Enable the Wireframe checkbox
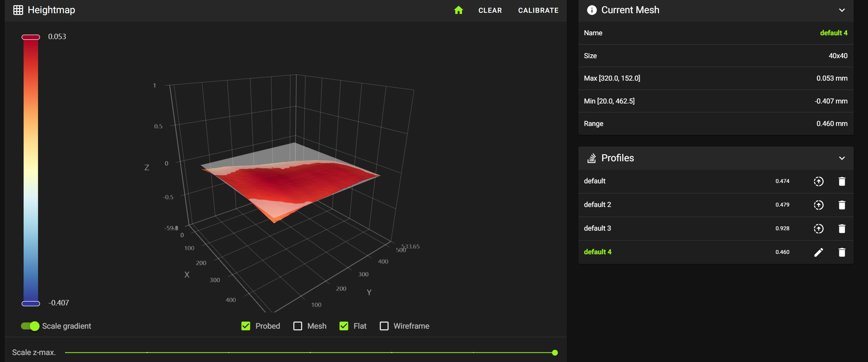The width and height of the screenshot is (868, 362). tap(384, 326)
